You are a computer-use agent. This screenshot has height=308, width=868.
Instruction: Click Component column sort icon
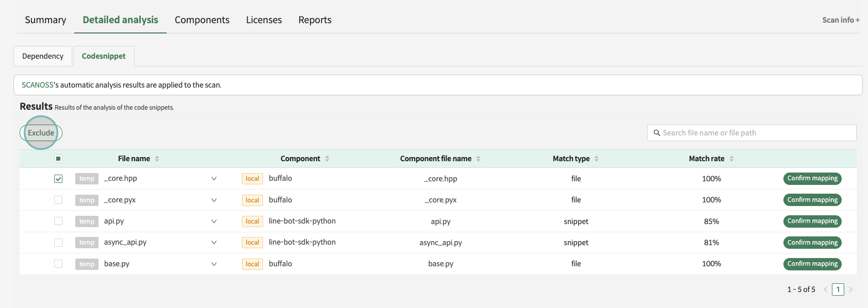tap(327, 159)
